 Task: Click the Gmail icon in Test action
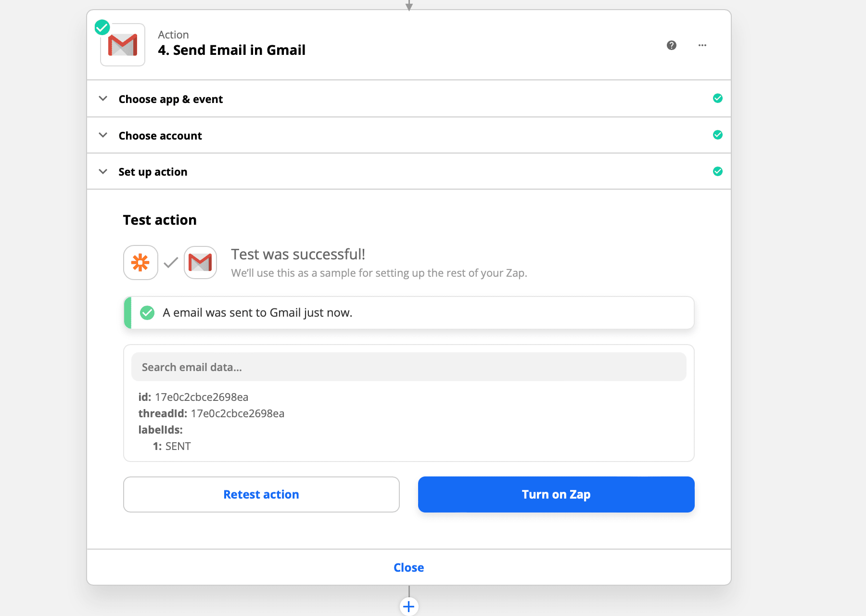click(200, 262)
